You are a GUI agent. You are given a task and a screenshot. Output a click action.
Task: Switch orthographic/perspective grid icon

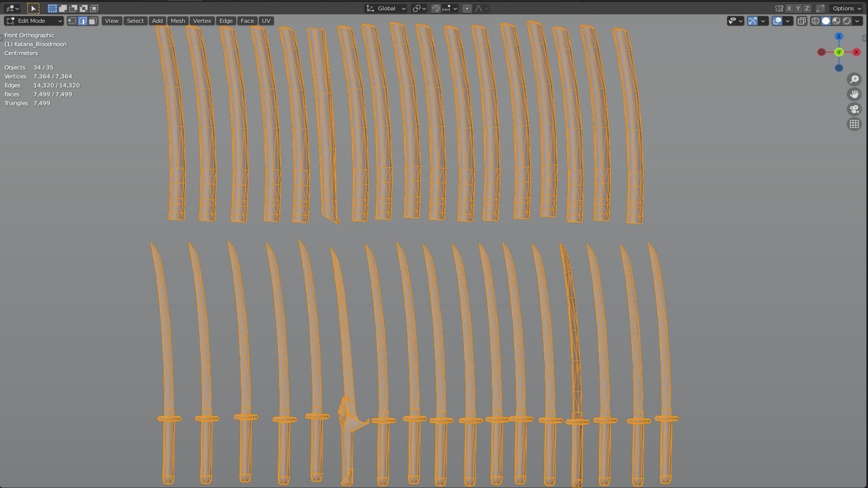click(854, 124)
